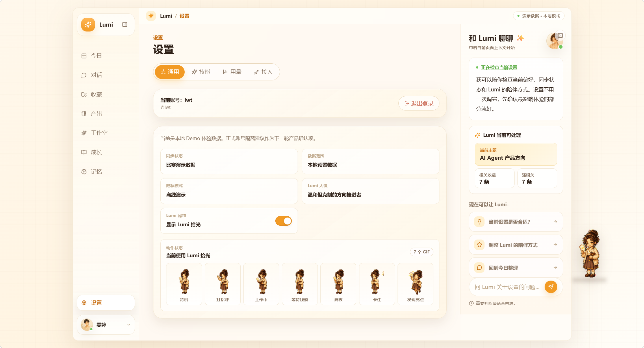
Task: Click the Lumi sparkle logo in sidebar
Action: 88,25
